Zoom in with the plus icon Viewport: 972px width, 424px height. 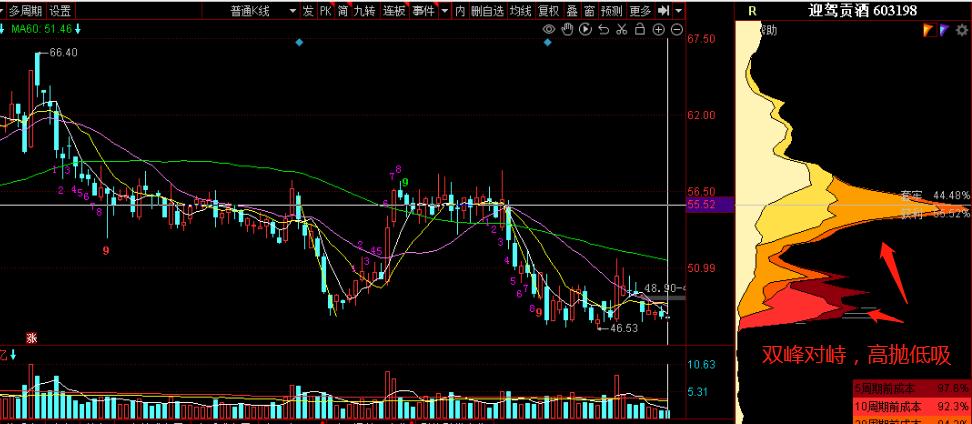click(658, 30)
